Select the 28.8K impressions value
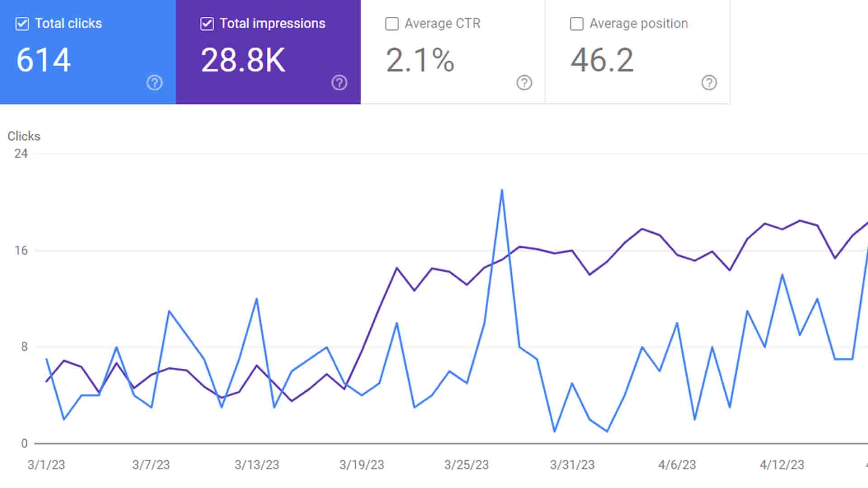 tap(243, 60)
